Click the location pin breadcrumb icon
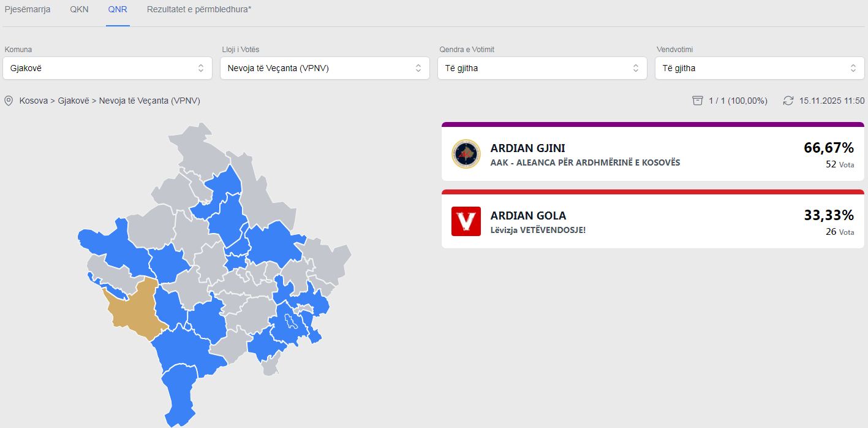 [x=9, y=101]
